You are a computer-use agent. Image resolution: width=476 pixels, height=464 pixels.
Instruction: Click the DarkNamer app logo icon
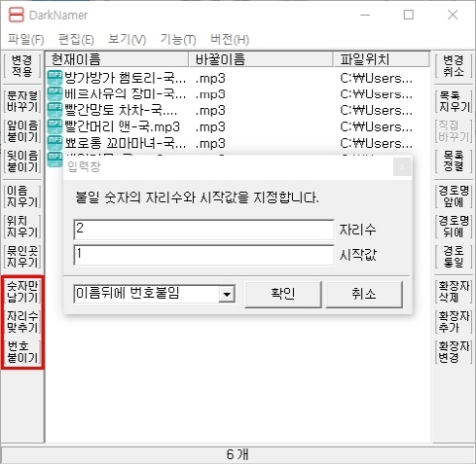tap(17, 15)
